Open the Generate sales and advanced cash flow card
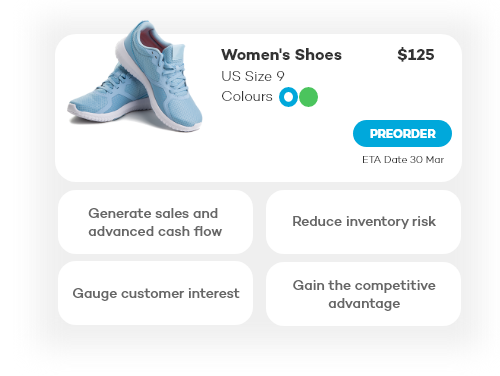500x376 pixels. pyautogui.click(x=155, y=222)
